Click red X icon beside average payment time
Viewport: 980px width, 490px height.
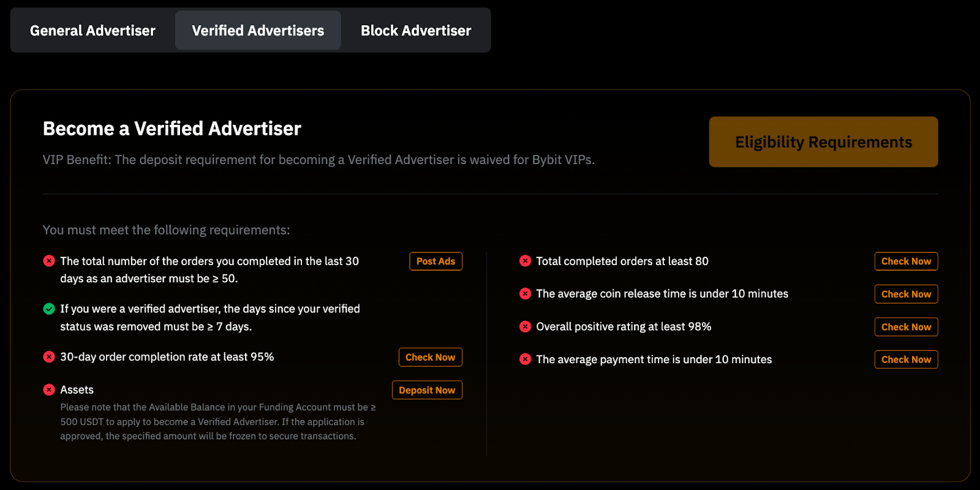[x=525, y=359]
